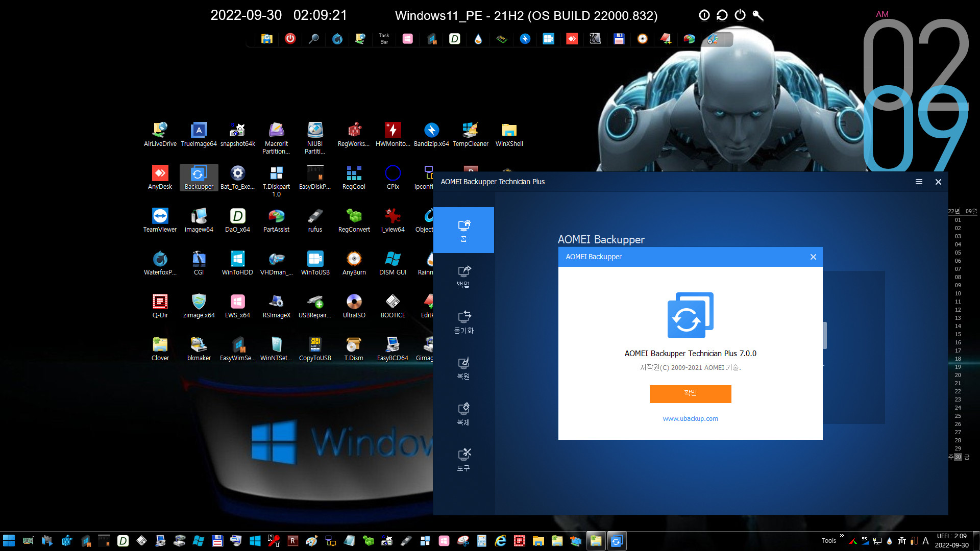Expand the Tools chevron in taskbar
Viewport: 980px width, 551px height.
(x=842, y=536)
